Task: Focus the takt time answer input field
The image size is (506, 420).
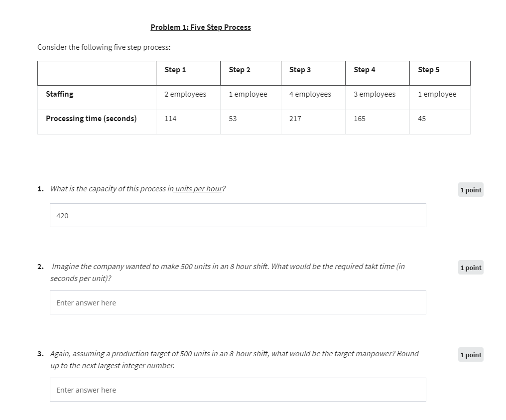Action: (238, 302)
